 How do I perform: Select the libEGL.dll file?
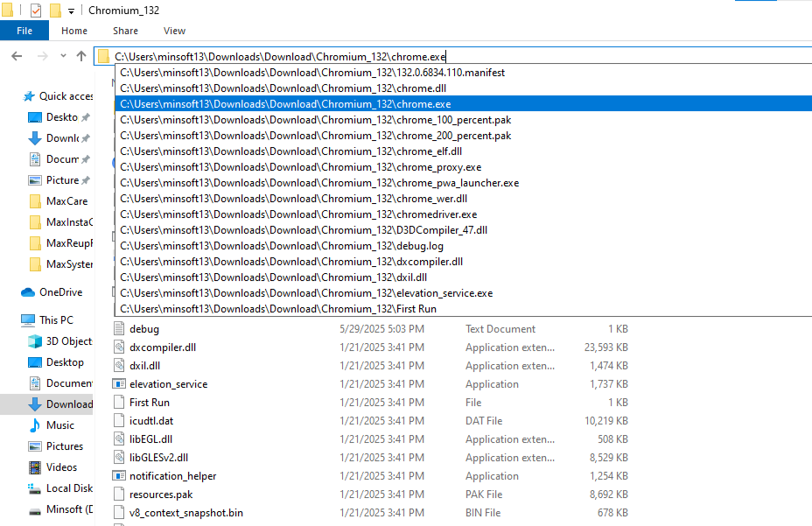[150, 439]
